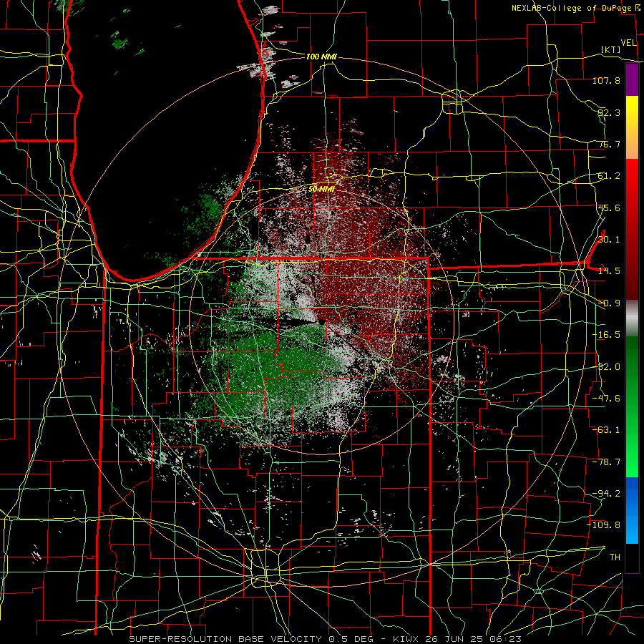Viewport: 644px width, 644px height.
Task: Select the 107.8 velocity scale value
Action: click(606, 80)
